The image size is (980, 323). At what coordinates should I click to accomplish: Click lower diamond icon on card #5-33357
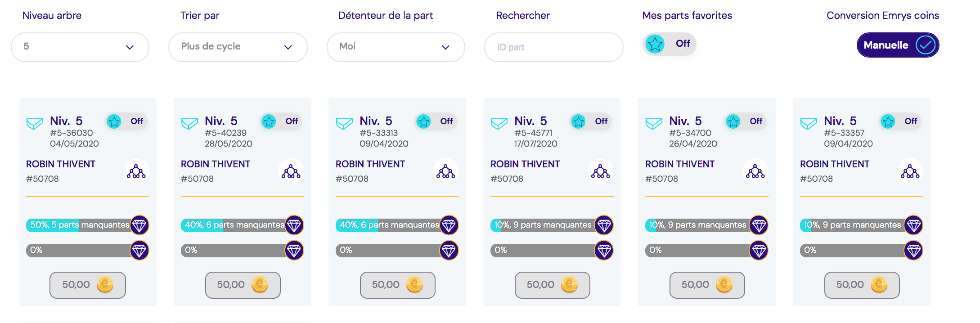tap(913, 251)
